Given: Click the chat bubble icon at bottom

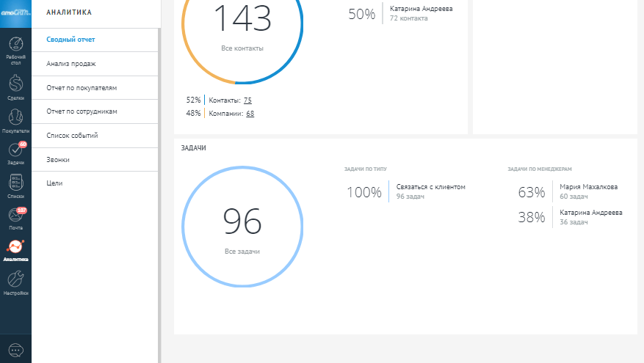Looking at the screenshot, I should tap(15, 350).
